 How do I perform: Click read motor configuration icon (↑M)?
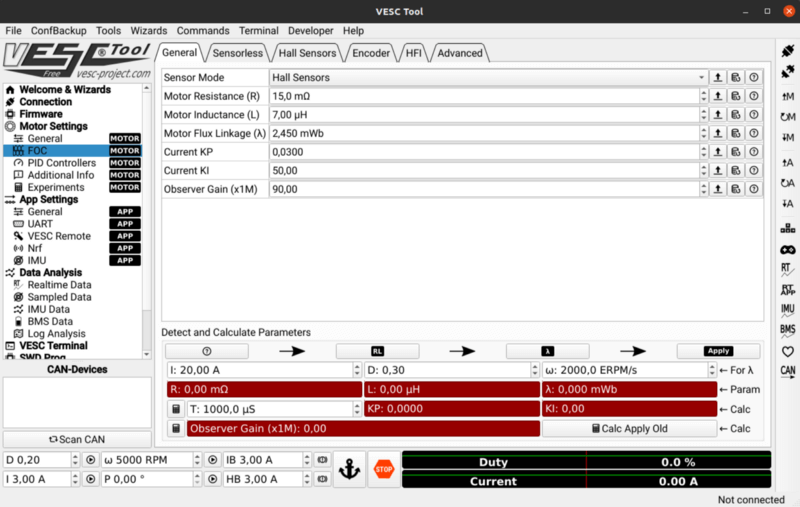(787, 96)
